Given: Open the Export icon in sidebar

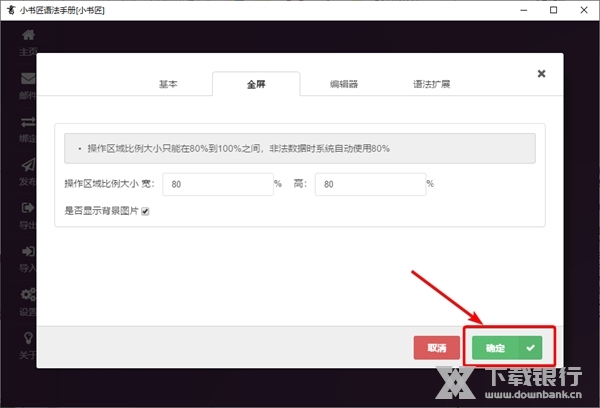Looking at the screenshot, I should coord(28,208).
